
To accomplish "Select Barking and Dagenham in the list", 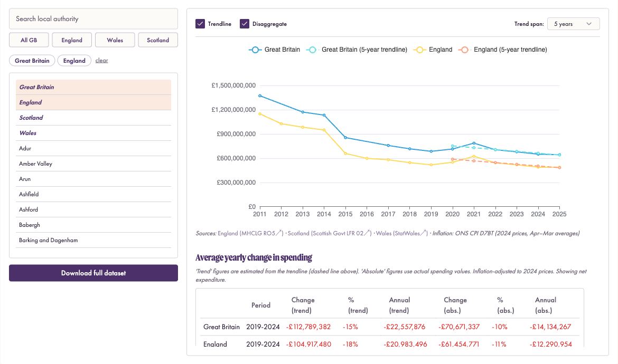I will tap(93, 241).
